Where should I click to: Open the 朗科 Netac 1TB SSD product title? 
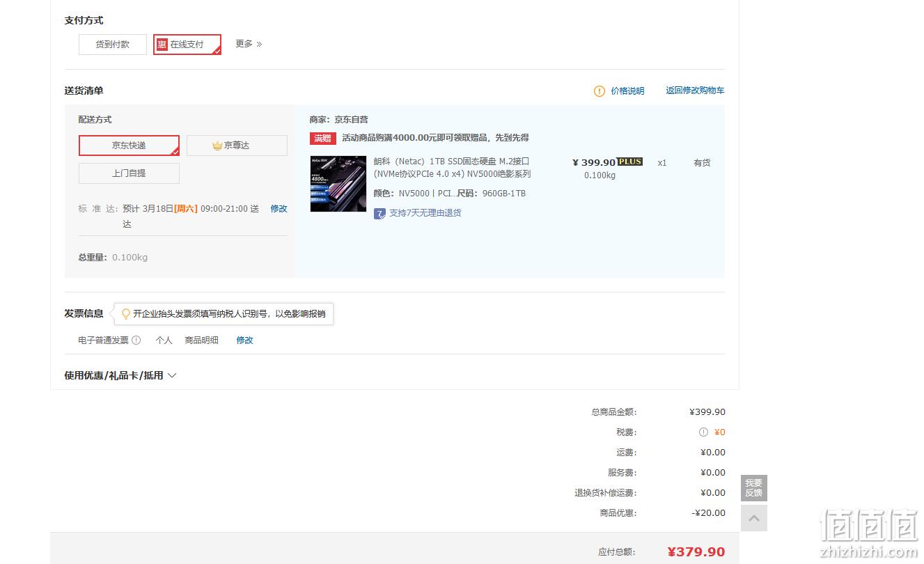[x=453, y=167]
